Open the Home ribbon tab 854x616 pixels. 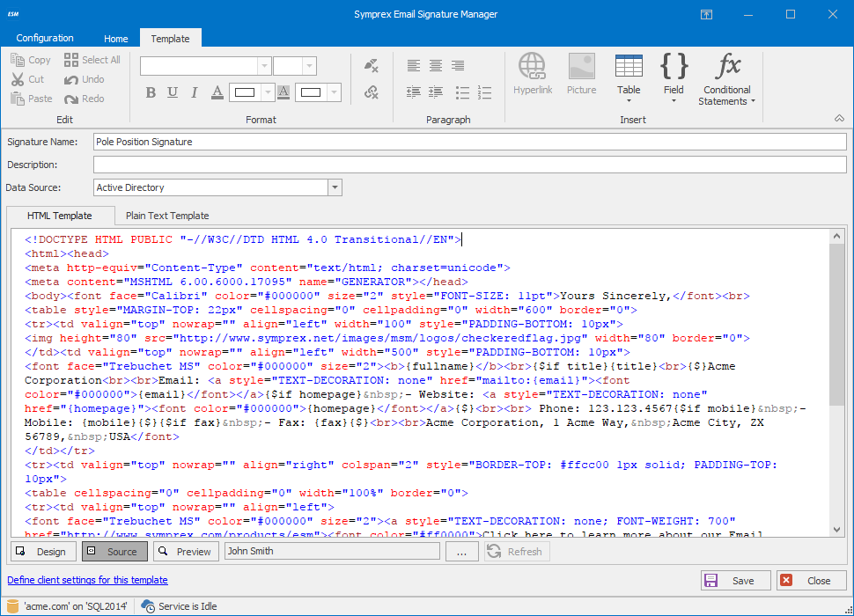click(116, 39)
